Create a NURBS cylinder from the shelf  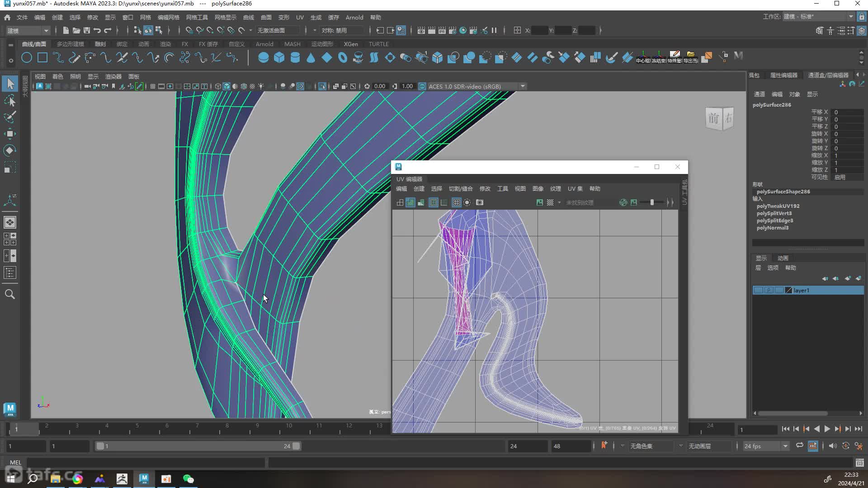(x=295, y=57)
